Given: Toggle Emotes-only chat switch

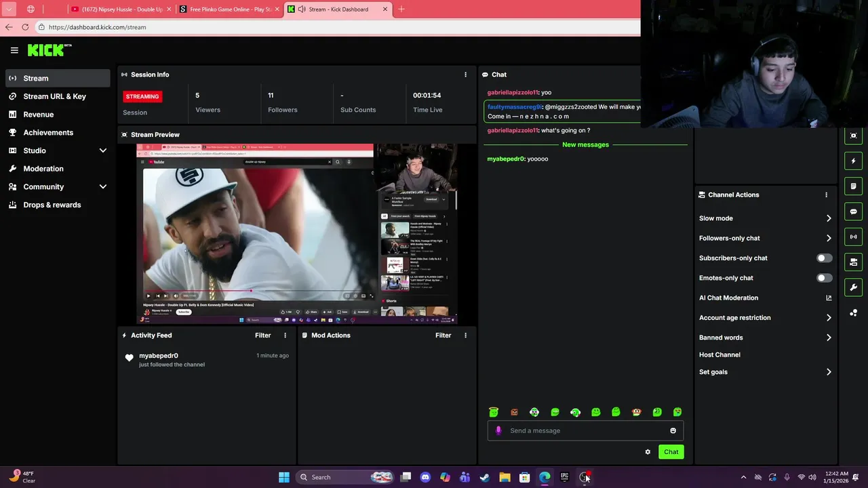Looking at the screenshot, I should tap(824, 278).
